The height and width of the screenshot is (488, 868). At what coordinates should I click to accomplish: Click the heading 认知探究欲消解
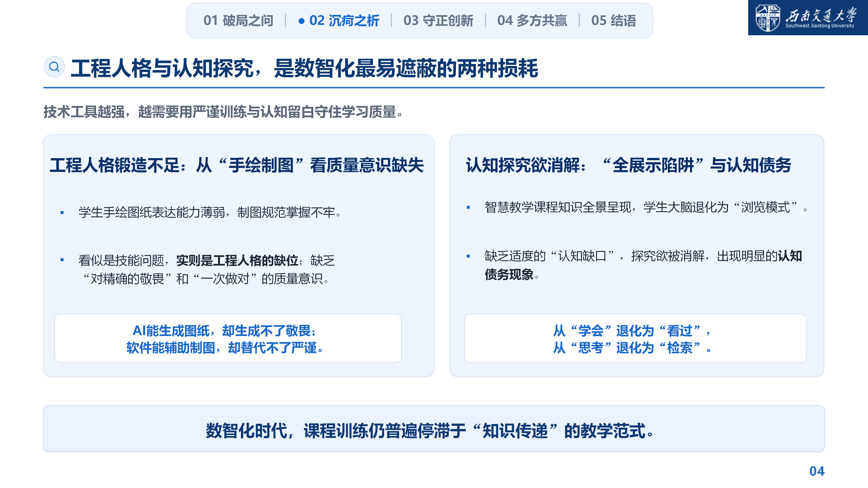pyautogui.click(x=628, y=165)
